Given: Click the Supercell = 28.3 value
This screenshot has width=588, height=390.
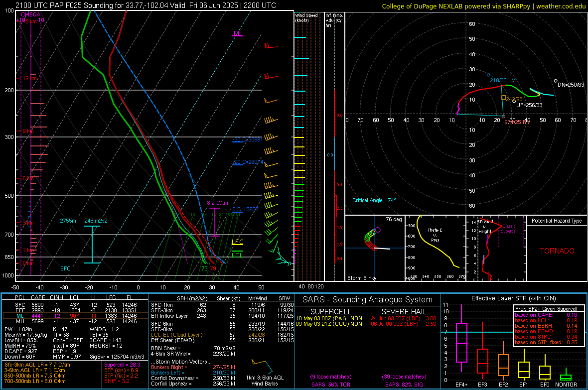Looking at the screenshot, I should 122,365.
